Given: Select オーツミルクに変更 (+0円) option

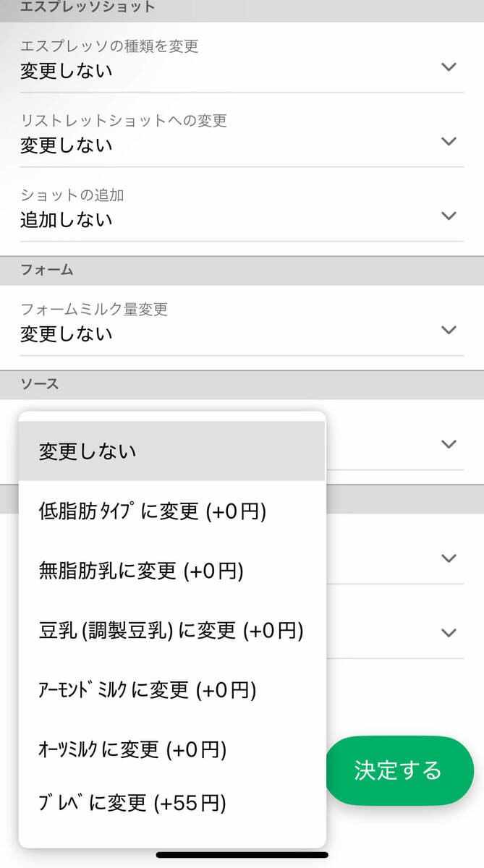Looking at the screenshot, I should [171, 749].
